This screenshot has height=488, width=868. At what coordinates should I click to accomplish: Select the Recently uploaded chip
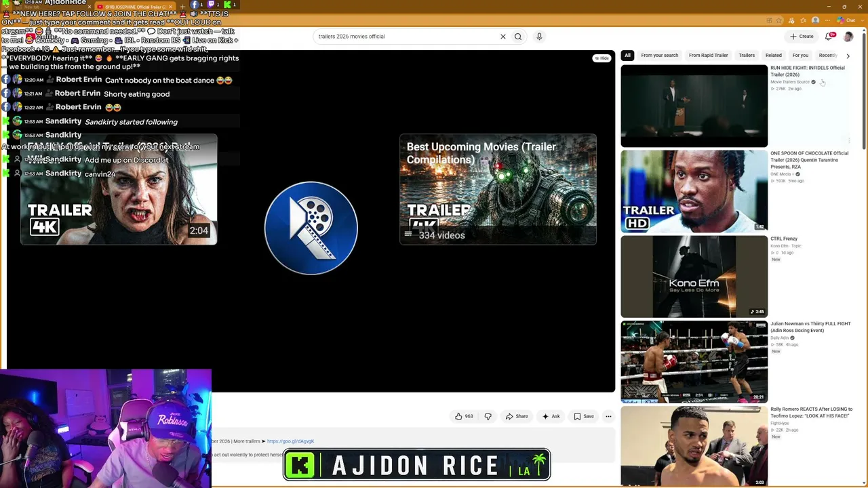click(x=828, y=56)
